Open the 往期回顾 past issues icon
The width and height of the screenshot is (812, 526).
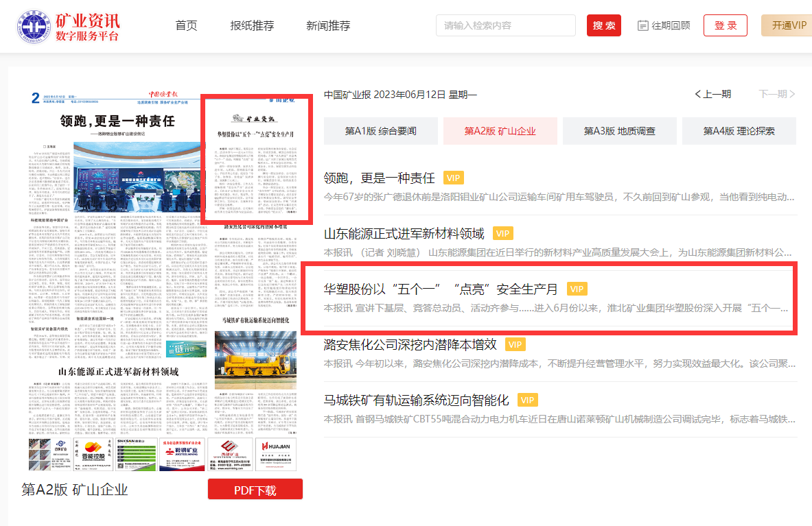642,25
